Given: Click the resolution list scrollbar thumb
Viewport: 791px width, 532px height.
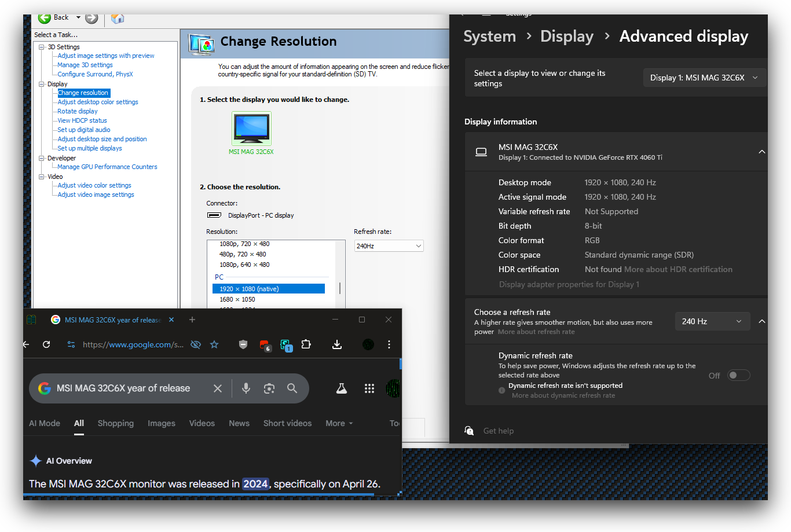Looking at the screenshot, I should click(x=340, y=288).
